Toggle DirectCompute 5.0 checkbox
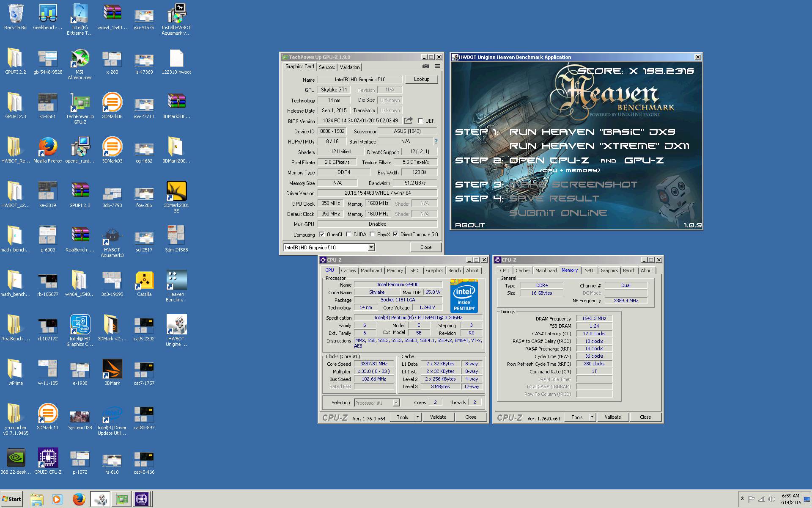Screen dimensions: 812x508 click(x=395, y=235)
